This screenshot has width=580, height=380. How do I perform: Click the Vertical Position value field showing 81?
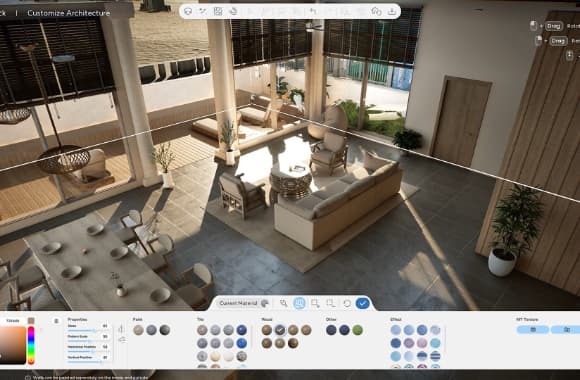click(x=105, y=357)
